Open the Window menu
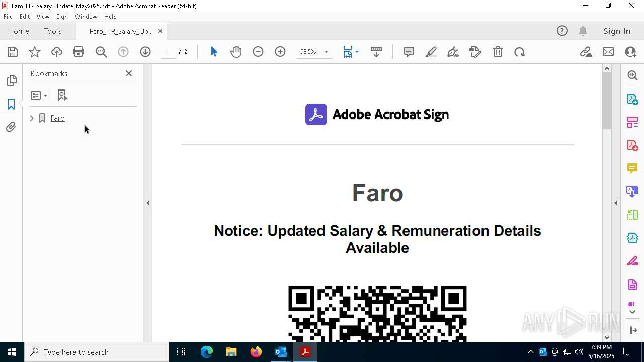 pos(86,17)
